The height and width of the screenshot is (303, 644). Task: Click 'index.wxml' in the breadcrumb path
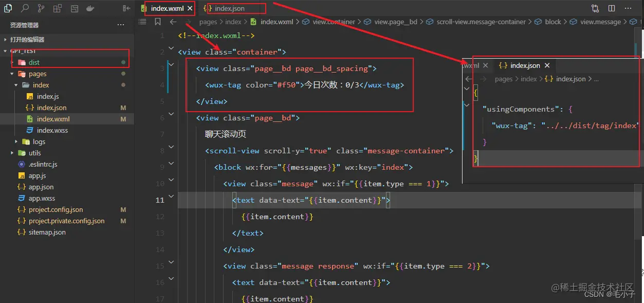(x=277, y=22)
